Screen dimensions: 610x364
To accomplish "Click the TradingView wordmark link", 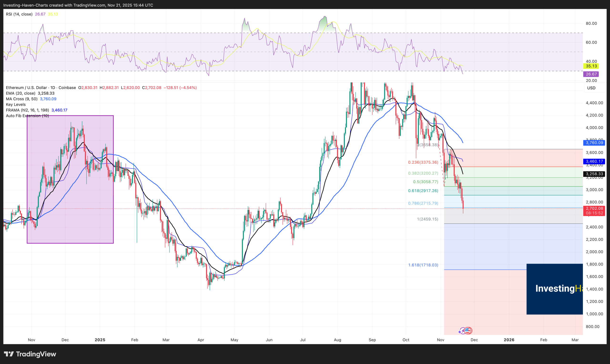I will 36,354.
